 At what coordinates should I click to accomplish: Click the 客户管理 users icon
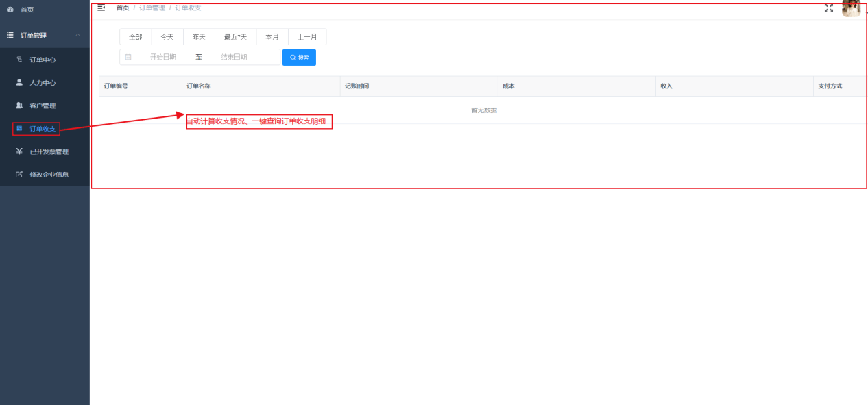point(19,106)
